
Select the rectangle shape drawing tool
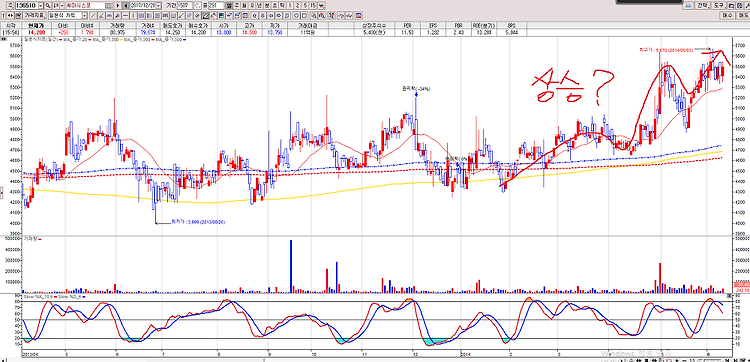point(304,15)
